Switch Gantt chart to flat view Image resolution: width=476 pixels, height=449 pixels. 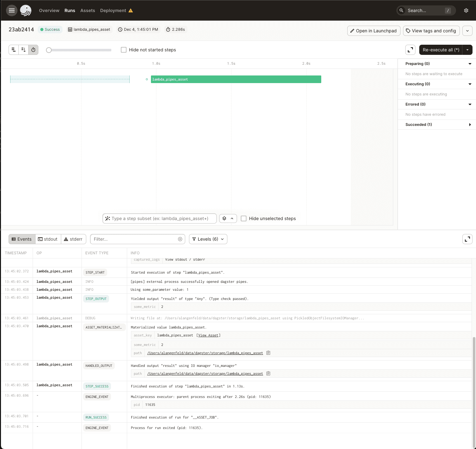click(13, 50)
